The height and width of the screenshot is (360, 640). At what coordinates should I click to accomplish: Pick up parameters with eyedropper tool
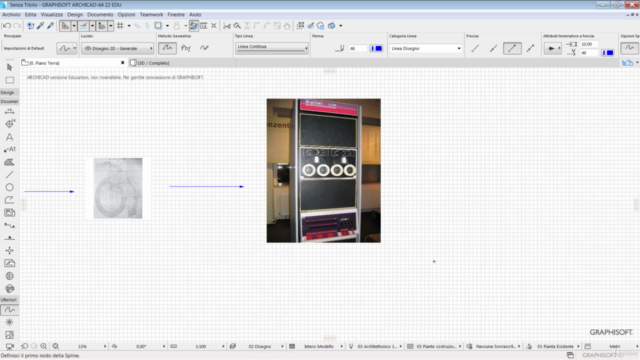point(40,26)
